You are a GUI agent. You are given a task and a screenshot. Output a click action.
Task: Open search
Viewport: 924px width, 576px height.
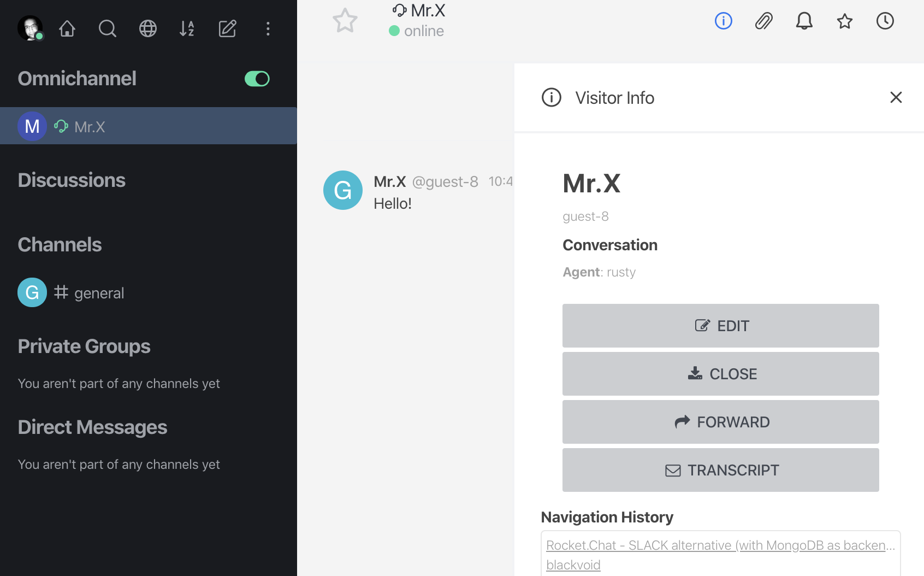107,28
